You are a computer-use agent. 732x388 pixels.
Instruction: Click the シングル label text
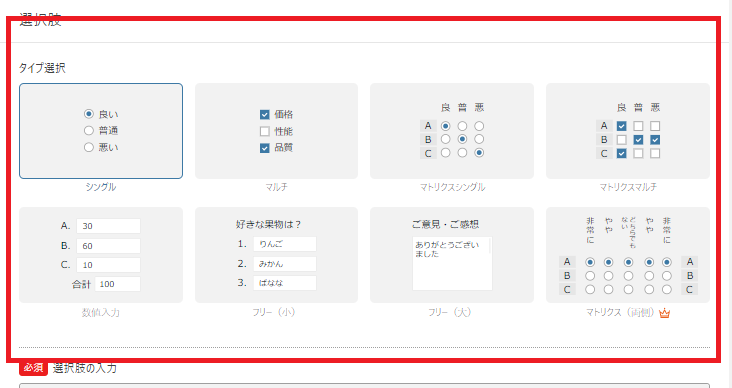point(101,187)
